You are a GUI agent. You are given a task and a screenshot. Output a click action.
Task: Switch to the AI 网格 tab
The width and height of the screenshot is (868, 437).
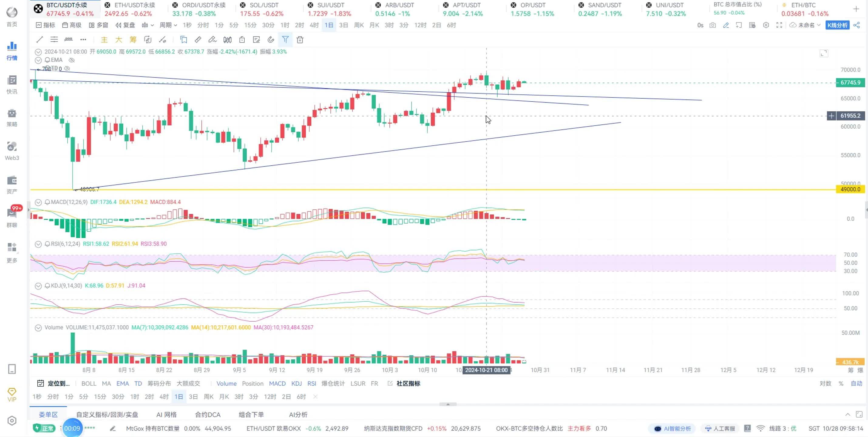166,415
